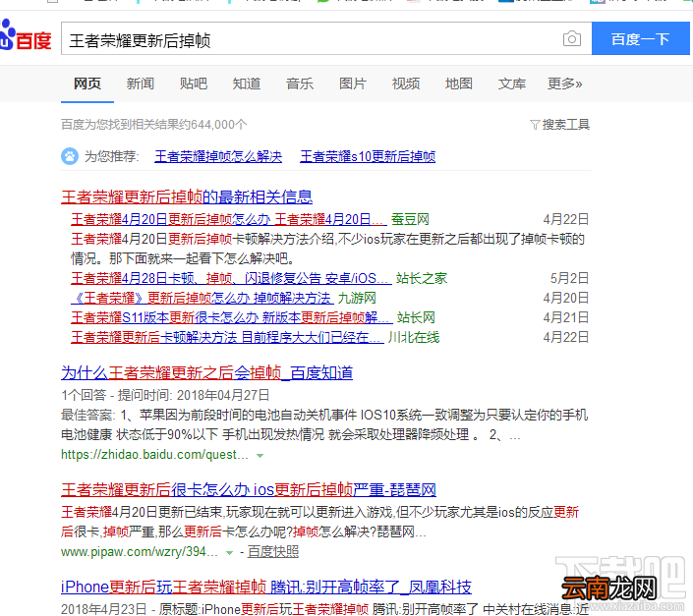
Task: Expand arrow after www.pipaw.com URL
Action: point(229,553)
